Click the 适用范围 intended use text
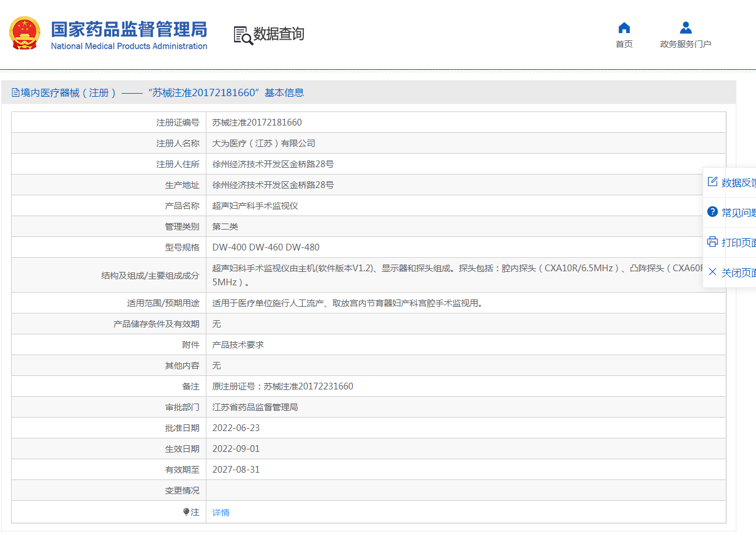 pos(347,303)
